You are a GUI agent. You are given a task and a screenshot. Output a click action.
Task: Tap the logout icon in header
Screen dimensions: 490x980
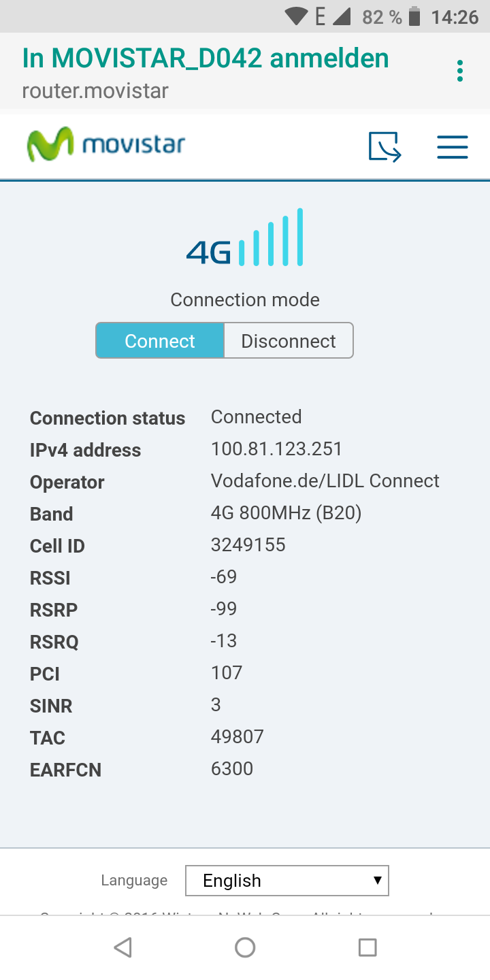pyautogui.click(x=385, y=147)
